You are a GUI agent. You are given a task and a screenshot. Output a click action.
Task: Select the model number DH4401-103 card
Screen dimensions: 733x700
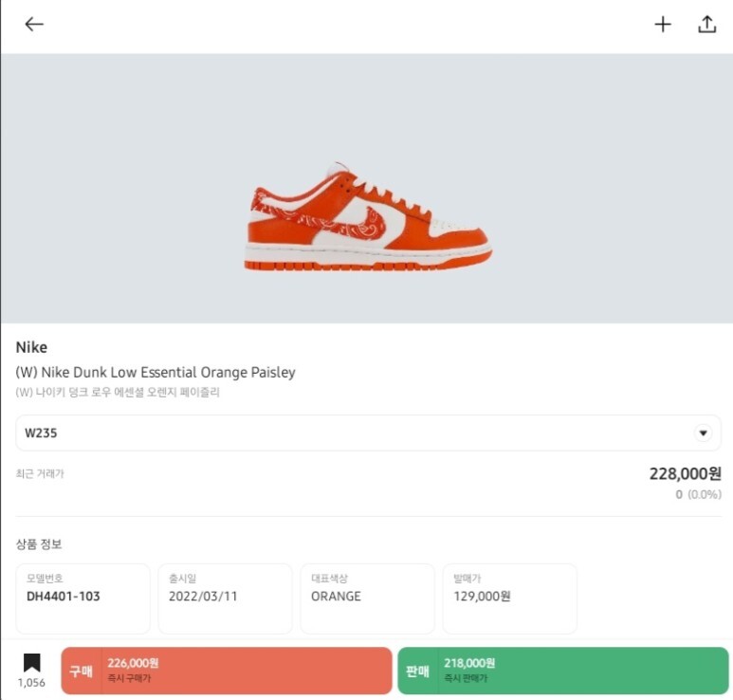[82, 599]
